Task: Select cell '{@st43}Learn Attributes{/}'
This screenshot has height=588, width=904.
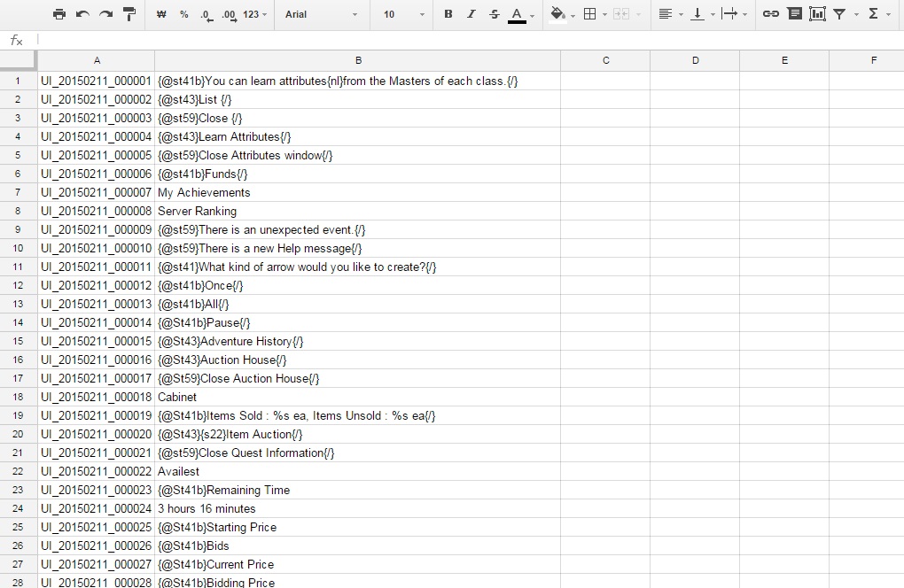Action: (x=358, y=137)
